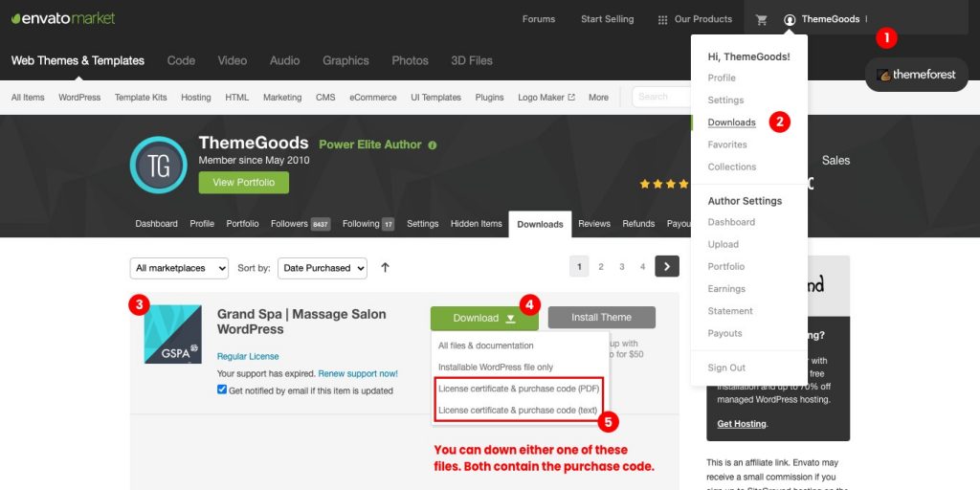This screenshot has height=490, width=980.
Task: Select the 3D Files category
Action: tap(472, 60)
